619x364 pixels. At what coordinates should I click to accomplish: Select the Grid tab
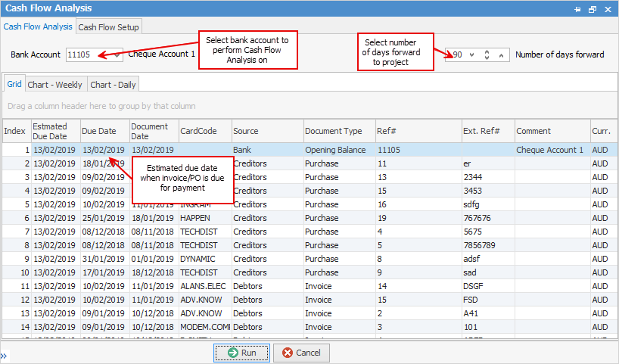pos(14,84)
